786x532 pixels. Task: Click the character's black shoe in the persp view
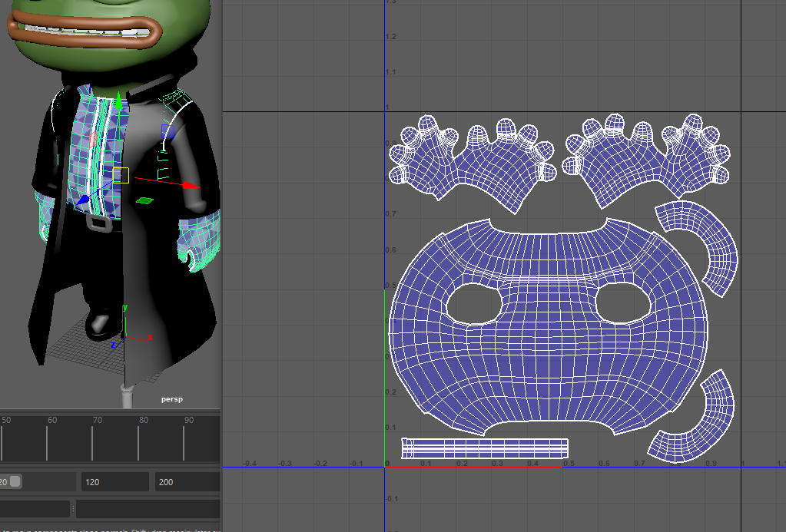(x=103, y=325)
